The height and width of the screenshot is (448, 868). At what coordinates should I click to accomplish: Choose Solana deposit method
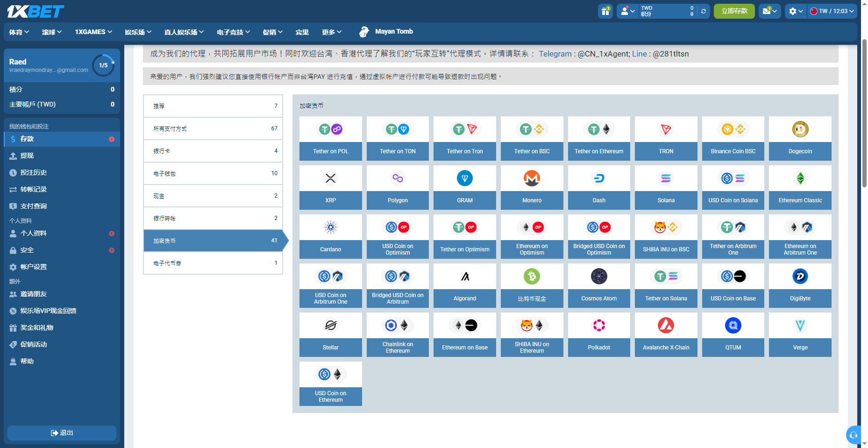[x=666, y=187]
